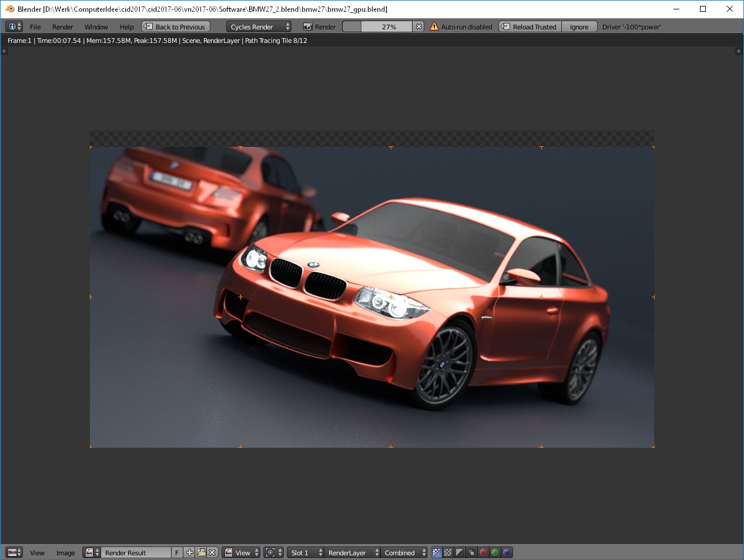This screenshot has height=560, width=744.
Task: Select the blue channel display icon
Action: (506, 552)
